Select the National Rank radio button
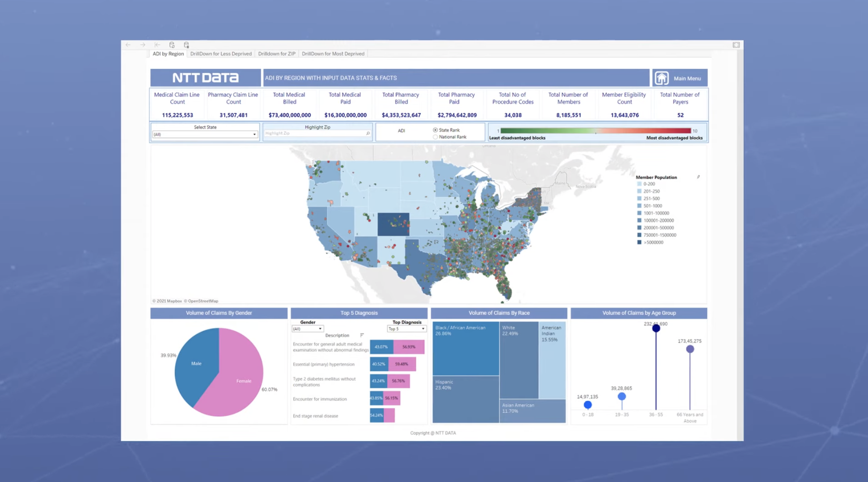This screenshot has width=868, height=482. (x=435, y=137)
